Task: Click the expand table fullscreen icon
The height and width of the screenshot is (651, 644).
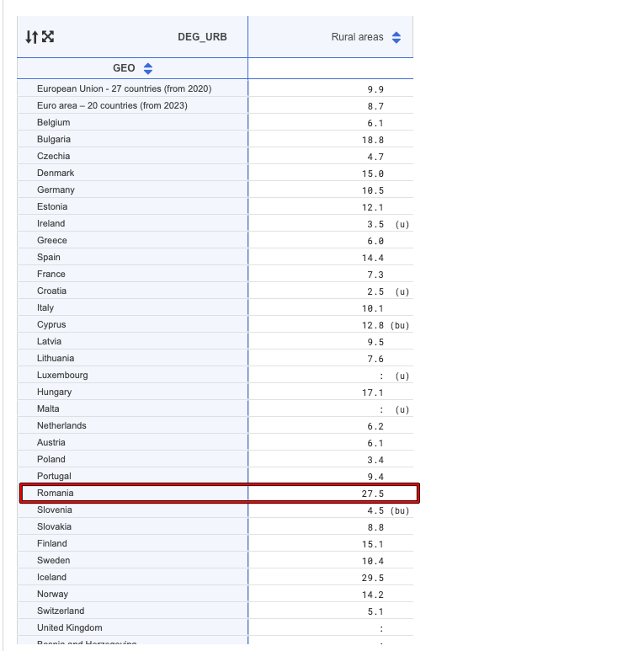Action: click(48, 37)
